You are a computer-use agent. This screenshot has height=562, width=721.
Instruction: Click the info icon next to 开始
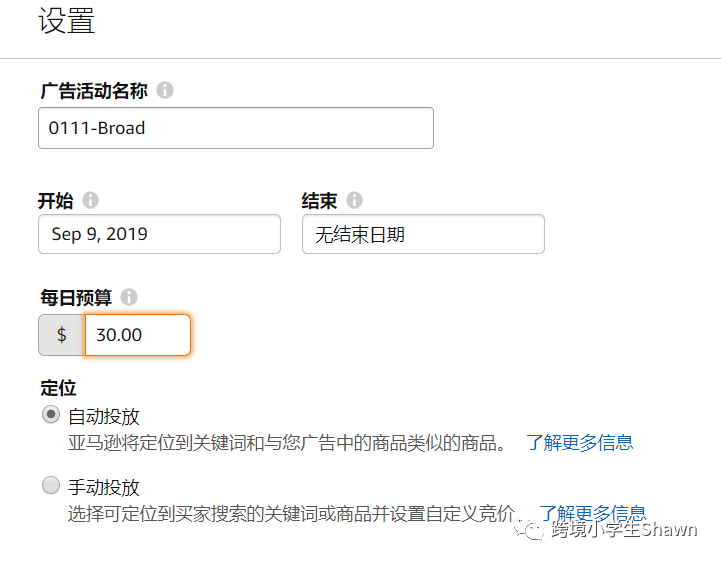[x=91, y=200]
